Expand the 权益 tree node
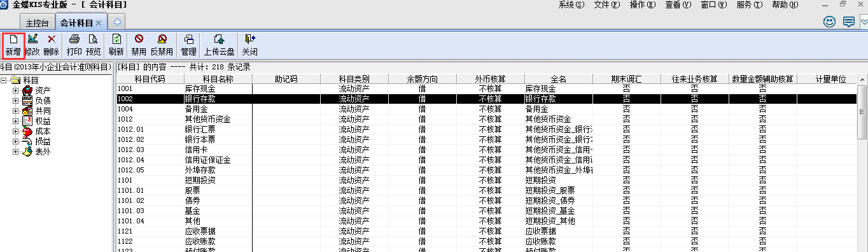 pyautogui.click(x=15, y=121)
